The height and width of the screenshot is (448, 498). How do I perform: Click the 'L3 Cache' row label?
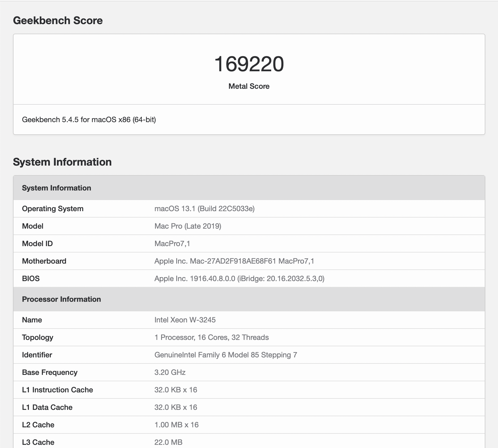[38, 442]
